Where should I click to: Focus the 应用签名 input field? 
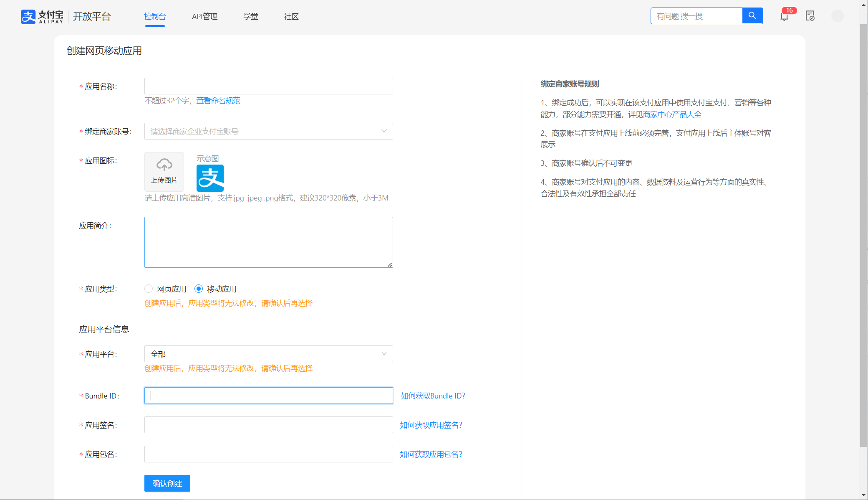(x=268, y=425)
